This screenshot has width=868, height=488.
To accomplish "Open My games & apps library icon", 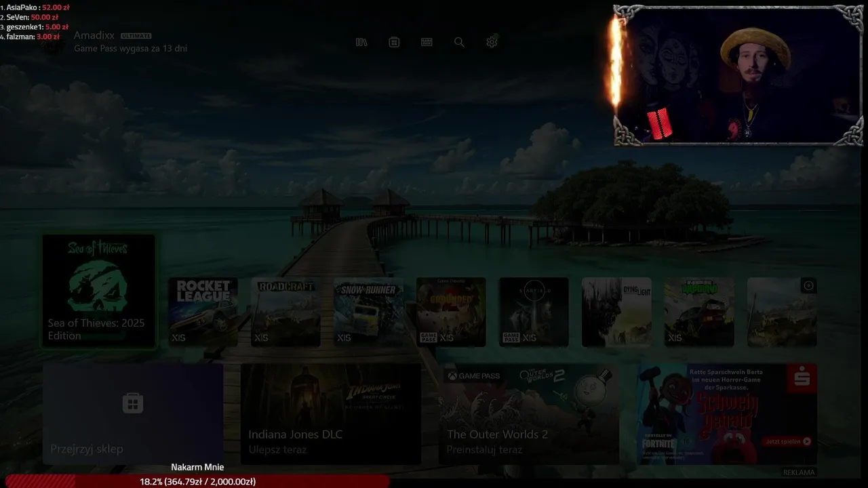I will [361, 42].
